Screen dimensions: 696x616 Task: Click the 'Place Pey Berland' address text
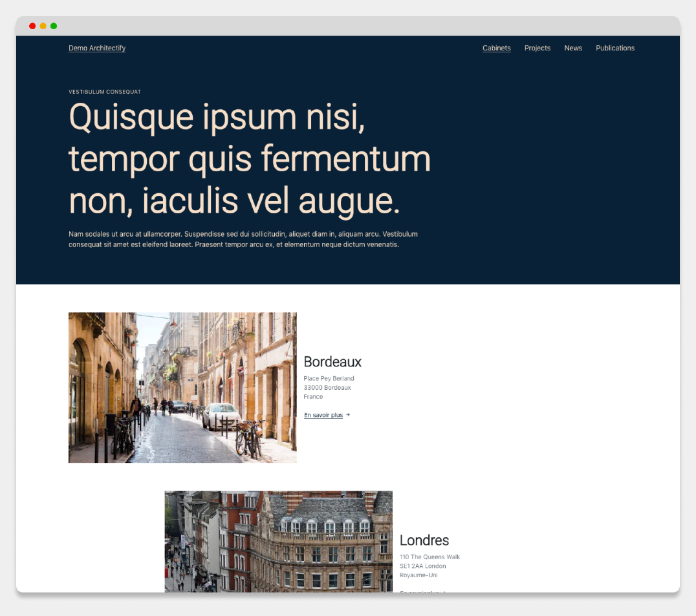pyautogui.click(x=329, y=378)
